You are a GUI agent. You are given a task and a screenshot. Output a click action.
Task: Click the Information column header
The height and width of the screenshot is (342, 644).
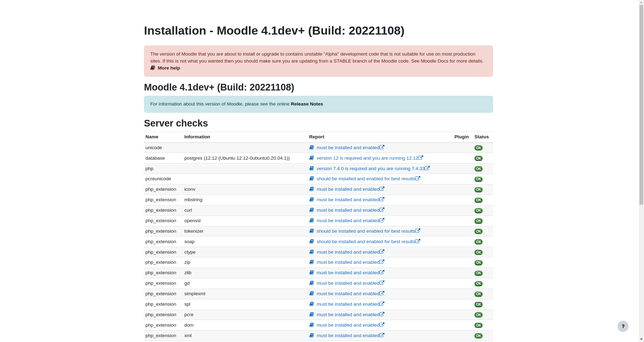pyautogui.click(x=197, y=137)
